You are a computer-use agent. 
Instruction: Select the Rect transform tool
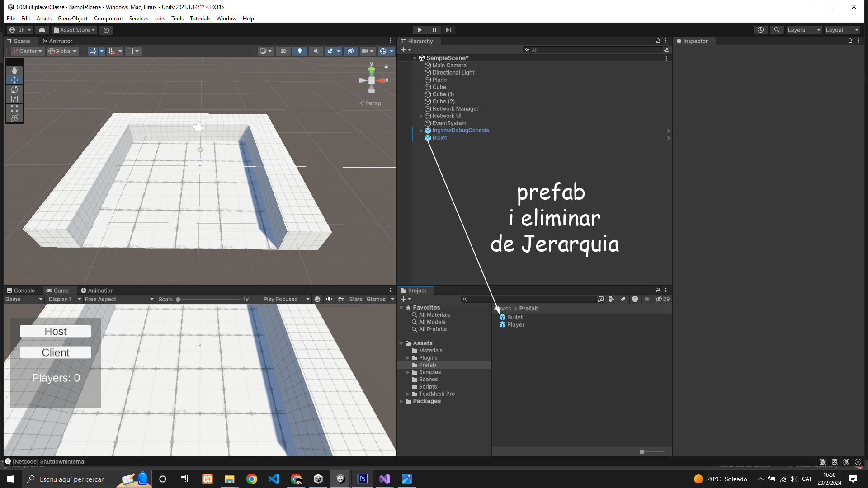coord(14,108)
